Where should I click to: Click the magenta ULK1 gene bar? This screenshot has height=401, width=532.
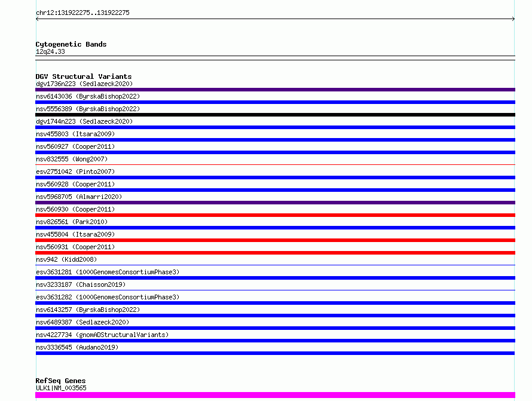tap(275, 395)
